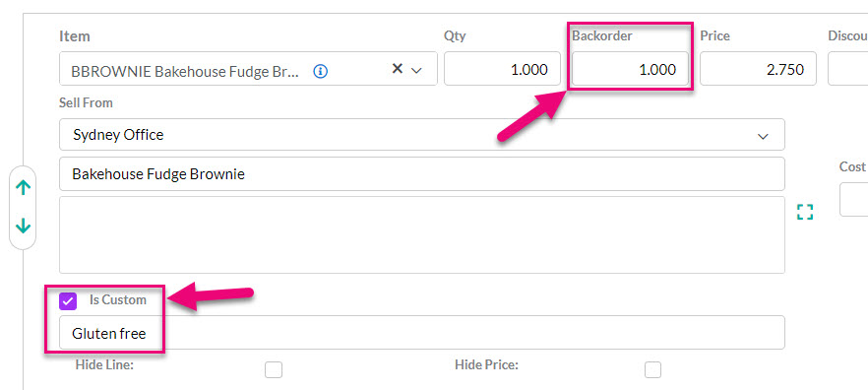The height and width of the screenshot is (390, 868).
Task: Move the line up with green arrow
Action: coord(23,188)
